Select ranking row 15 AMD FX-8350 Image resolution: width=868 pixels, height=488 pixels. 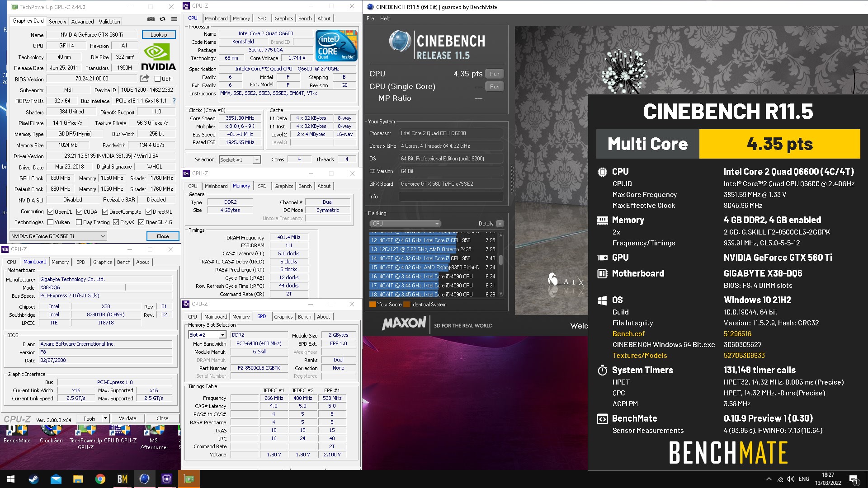(433, 267)
